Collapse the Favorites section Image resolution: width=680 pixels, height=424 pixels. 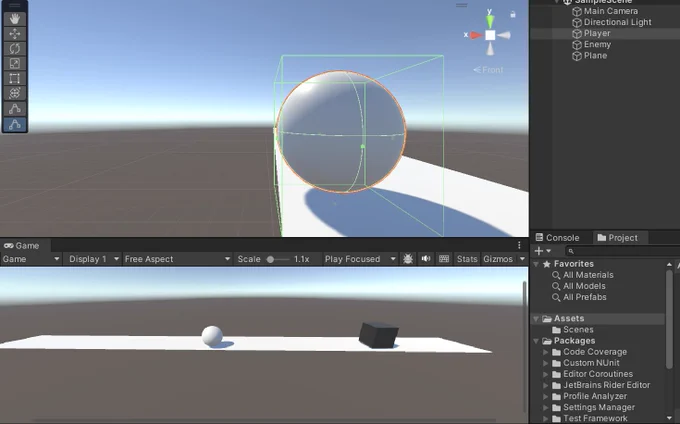point(536,264)
